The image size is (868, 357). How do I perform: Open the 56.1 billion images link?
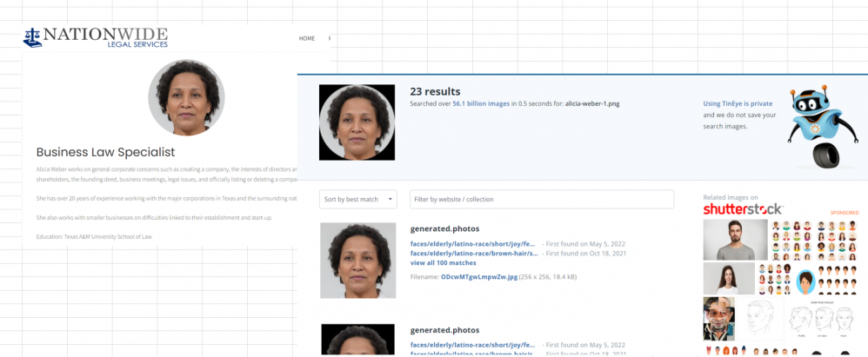(x=481, y=103)
